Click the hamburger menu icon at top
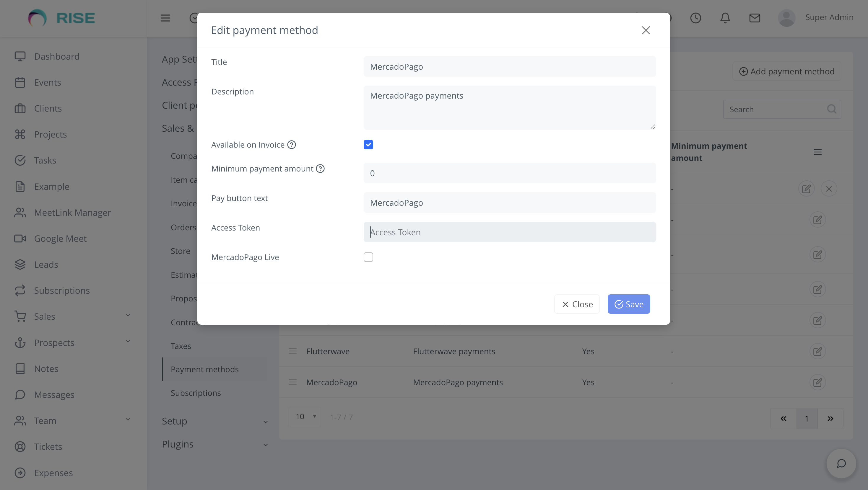 [x=165, y=18]
